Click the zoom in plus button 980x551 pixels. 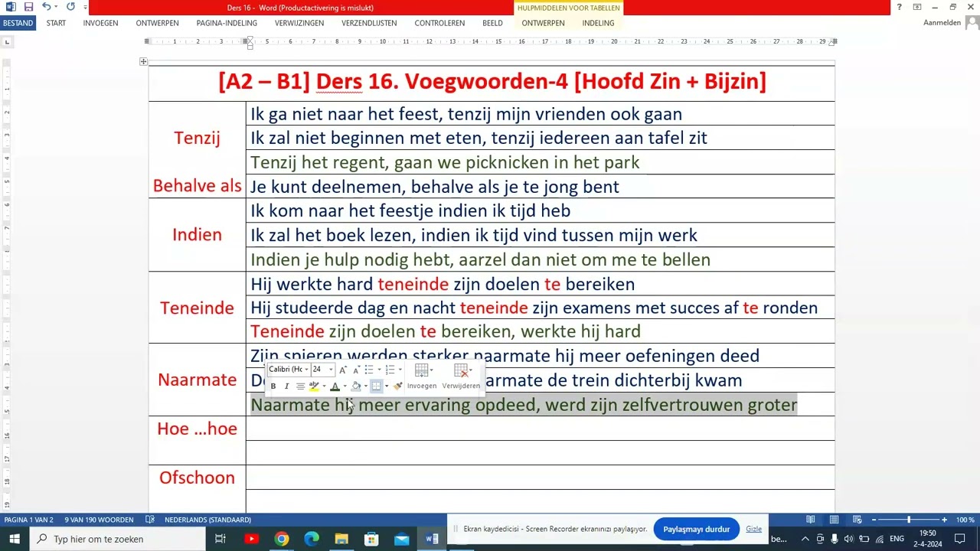[x=944, y=520]
